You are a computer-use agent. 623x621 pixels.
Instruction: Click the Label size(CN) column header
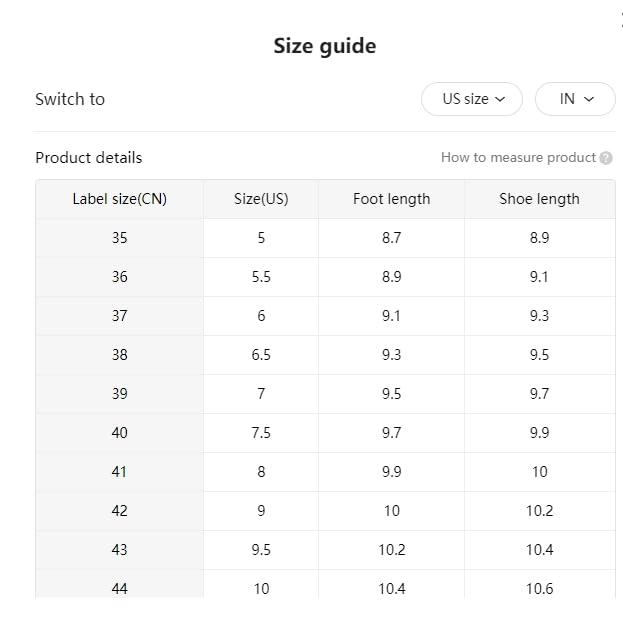120,199
